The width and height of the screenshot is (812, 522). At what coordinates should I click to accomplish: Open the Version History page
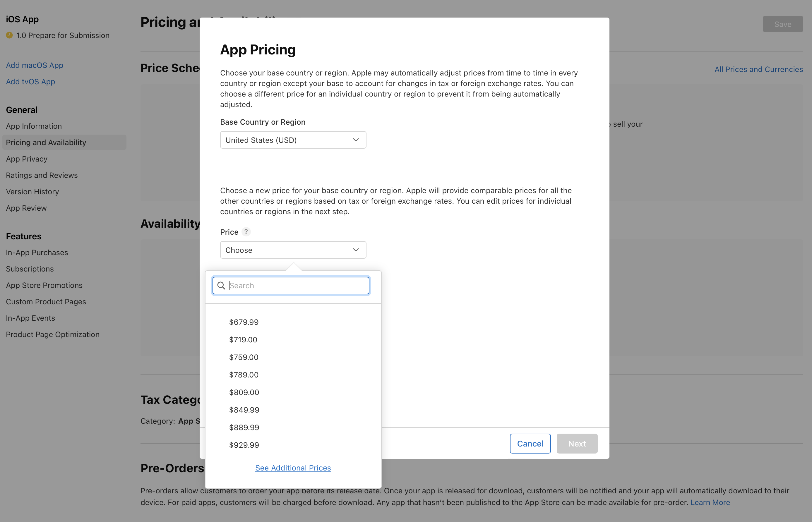tap(32, 192)
